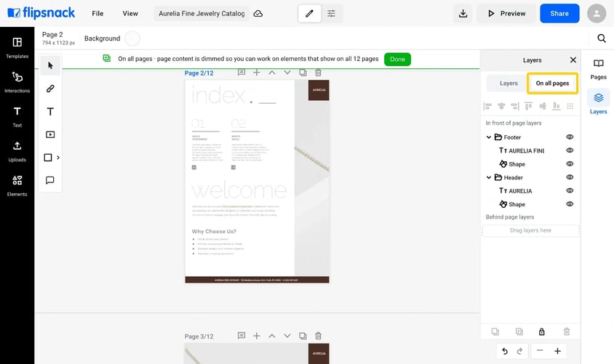This screenshot has width=614, height=364.
Task: Hide the Footer group
Action: click(x=570, y=137)
